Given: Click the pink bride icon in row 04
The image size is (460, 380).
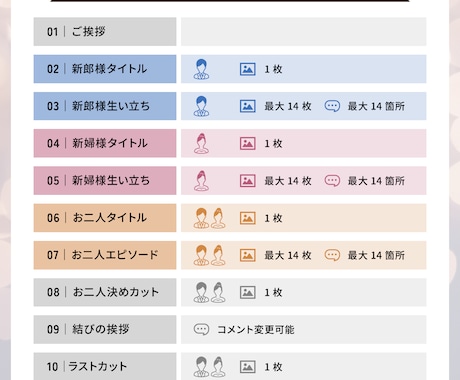Looking at the screenshot, I should pyautogui.click(x=201, y=143).
